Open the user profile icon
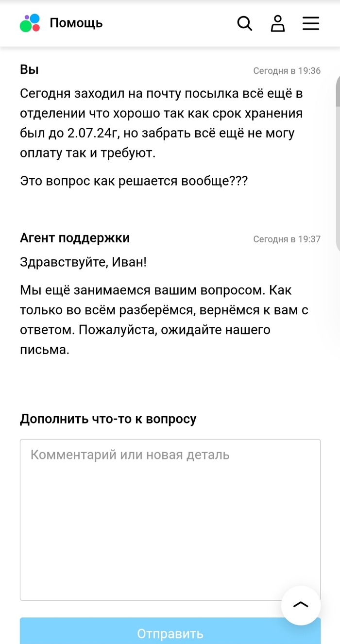The height and width of the screenshot is (644, 340). (278, 23)
